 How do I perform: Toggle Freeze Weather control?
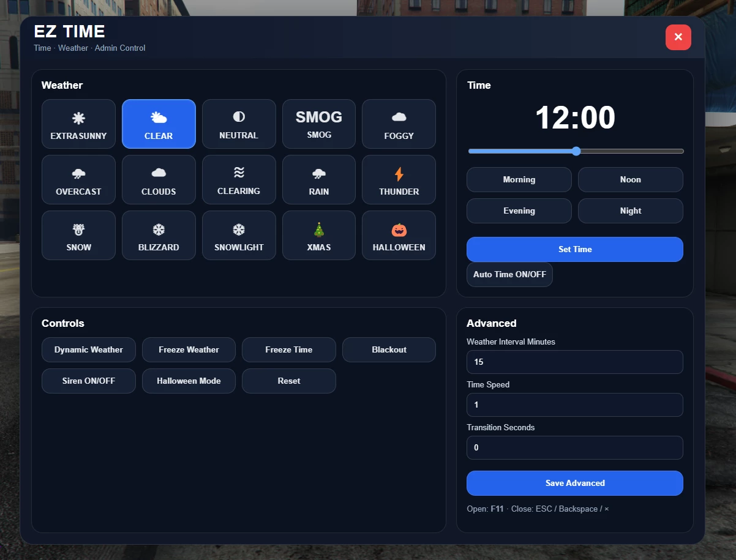[189, 349]
